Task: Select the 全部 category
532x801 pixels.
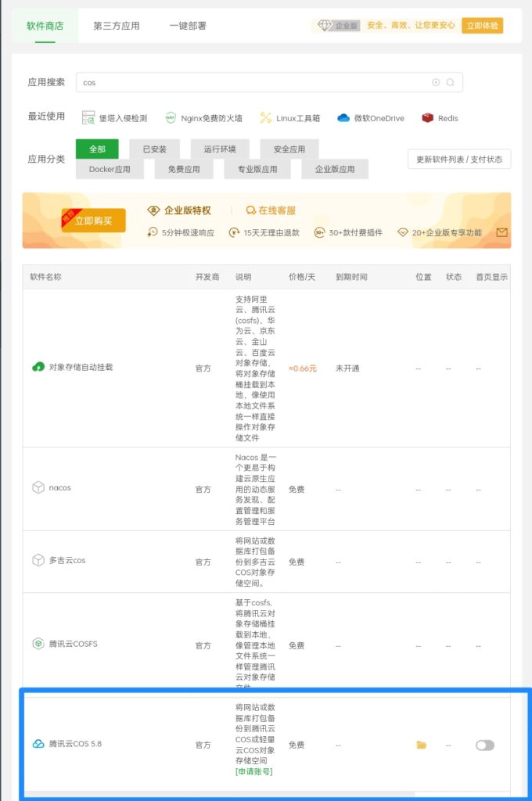Action: [97, 149]
